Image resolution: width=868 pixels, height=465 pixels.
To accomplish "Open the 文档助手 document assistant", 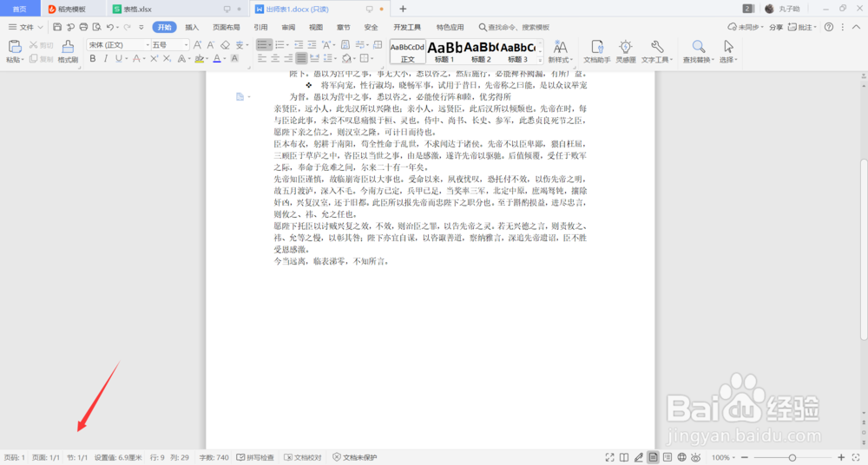I will pyautogui.click(x=597, y=52).
